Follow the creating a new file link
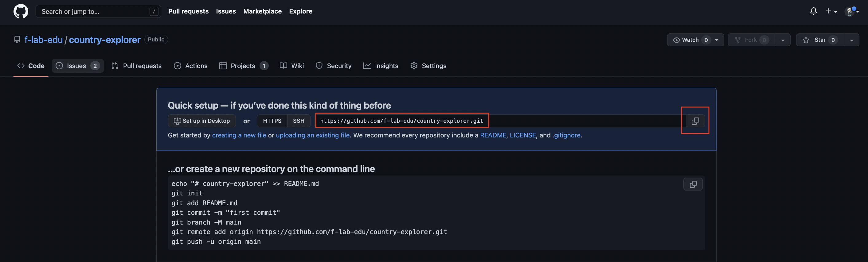Image resolution: width=868 pixels, height=262 pixels. [x=239, y=135]
